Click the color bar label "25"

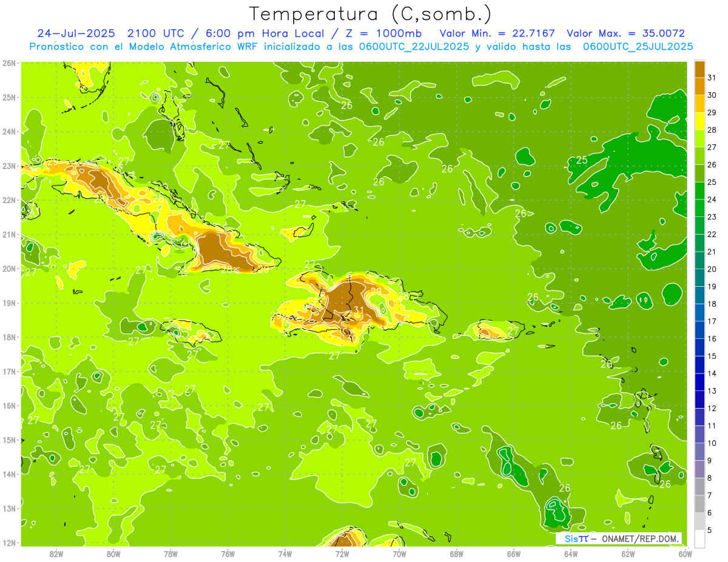[712, 182]
